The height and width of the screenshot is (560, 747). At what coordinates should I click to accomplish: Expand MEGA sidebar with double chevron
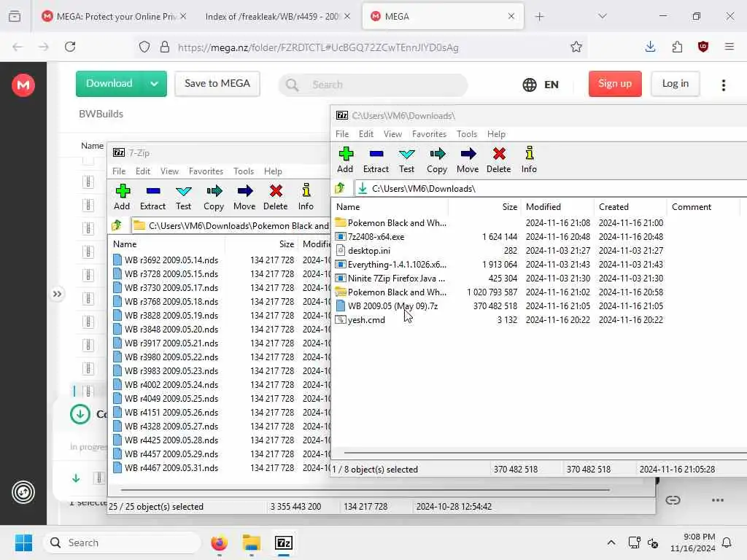pyautogui.click(x=57, y=294)
